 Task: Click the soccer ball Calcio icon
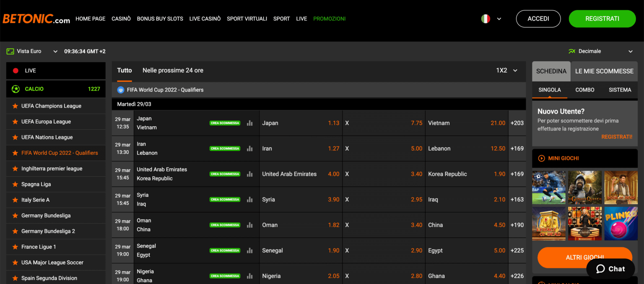(x=16, y=89)
